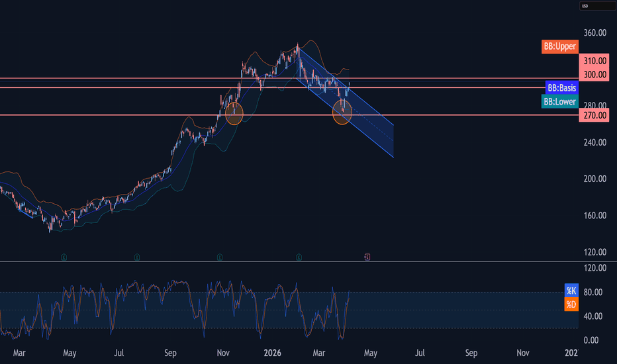This screenshot has height=364, width=617.
Task: Click the earnings marker near late July
Action: [137, 257]
